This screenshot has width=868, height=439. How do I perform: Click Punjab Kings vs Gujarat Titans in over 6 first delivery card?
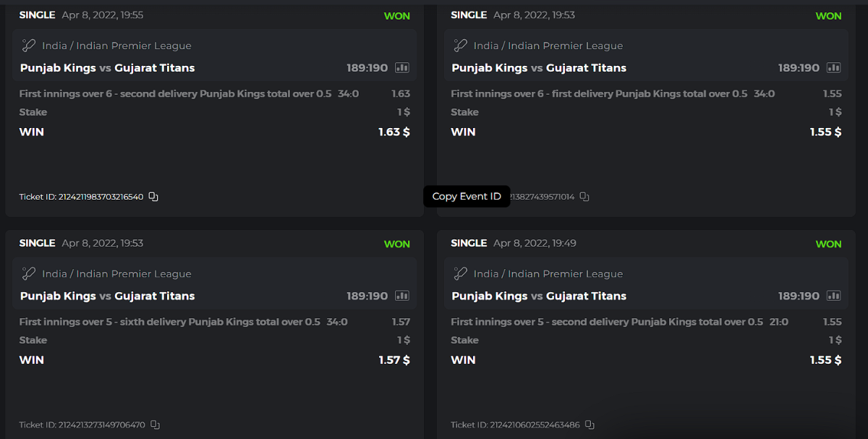click(x=539, y=68)
